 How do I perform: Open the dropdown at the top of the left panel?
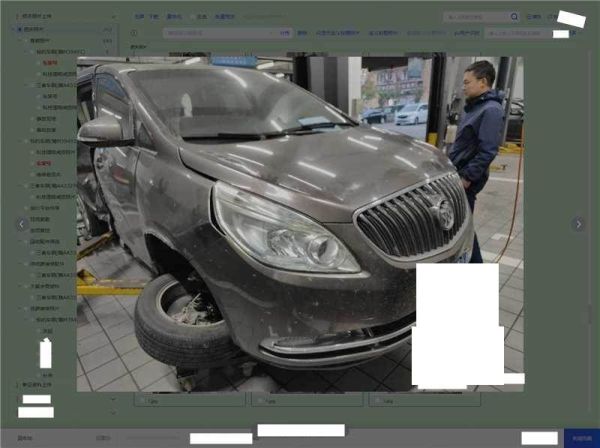point(60,17)
